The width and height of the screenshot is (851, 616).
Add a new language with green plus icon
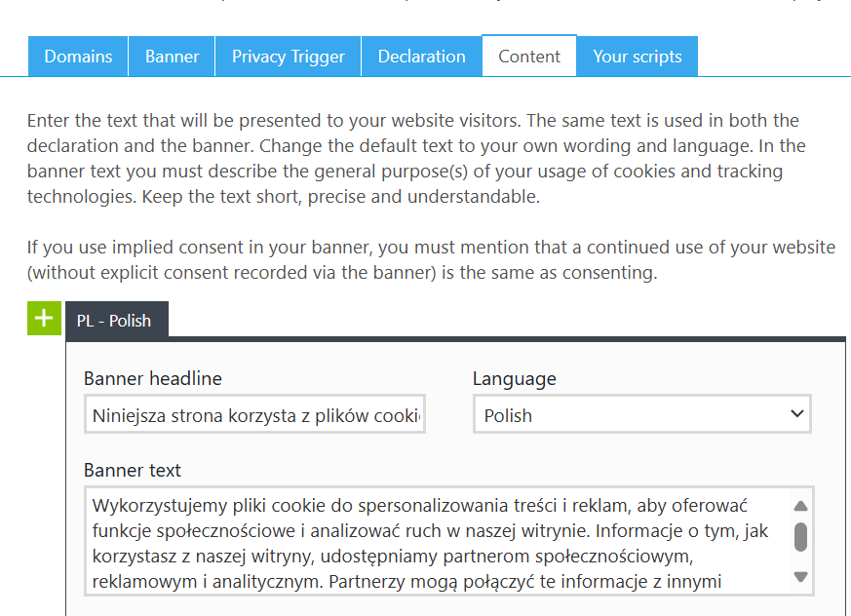(x=44, y=318)
